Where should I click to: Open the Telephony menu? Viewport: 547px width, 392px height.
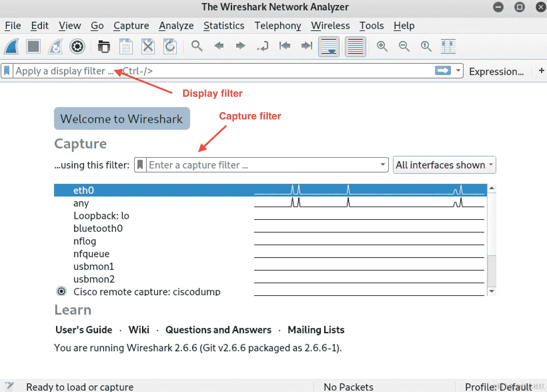point(278,26)
